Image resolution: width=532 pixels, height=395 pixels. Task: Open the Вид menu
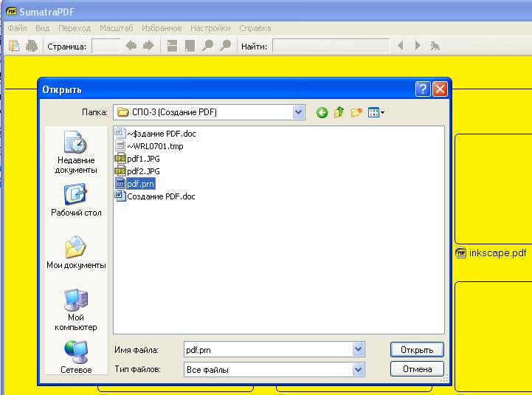click(42, 28)
